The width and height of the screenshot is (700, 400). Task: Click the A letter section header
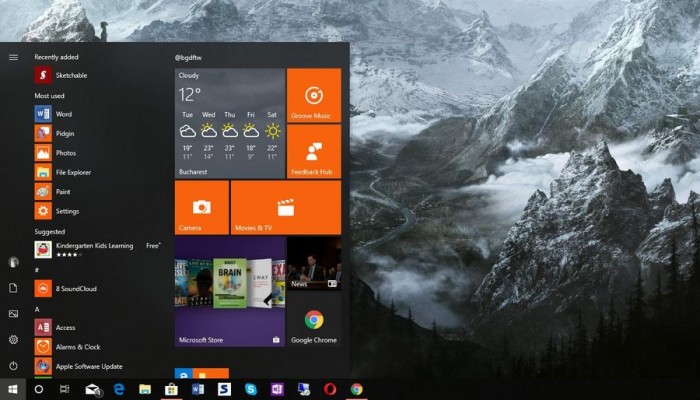pos(37,309)
